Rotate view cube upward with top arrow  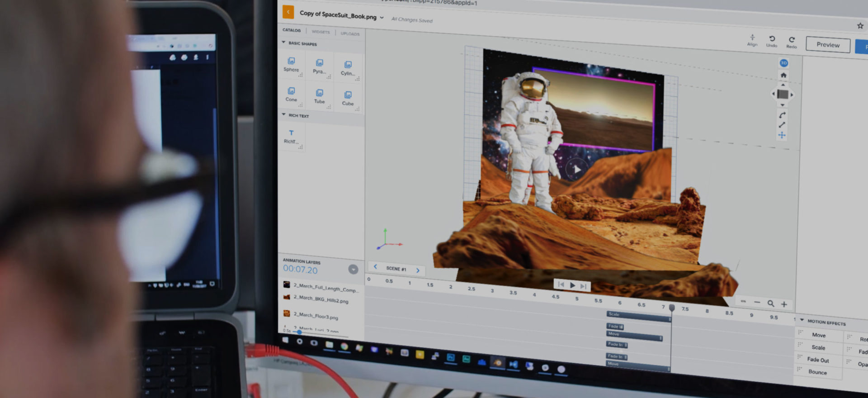[783, 85]
